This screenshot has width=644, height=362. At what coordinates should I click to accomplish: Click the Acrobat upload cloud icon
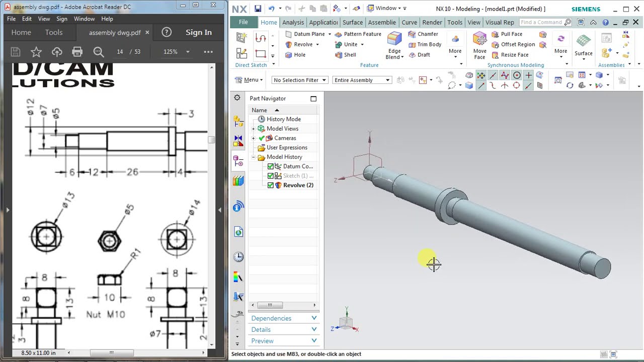[x=57, y=52]
